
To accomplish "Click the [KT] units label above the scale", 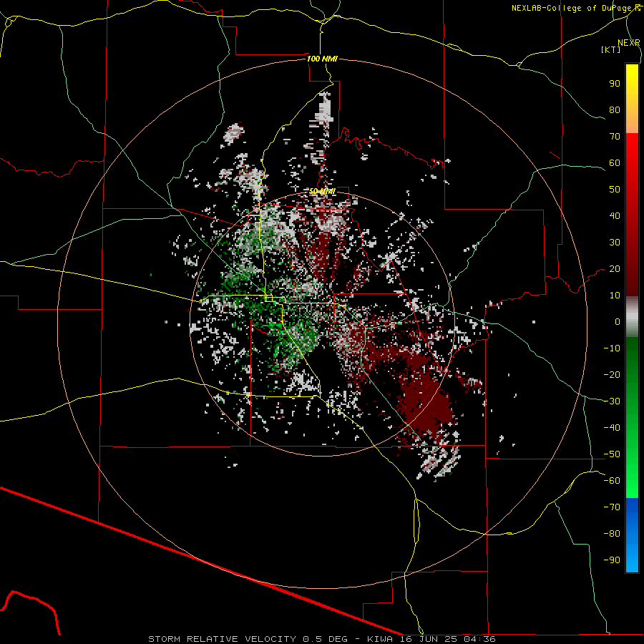I will (x=610, y=49).
